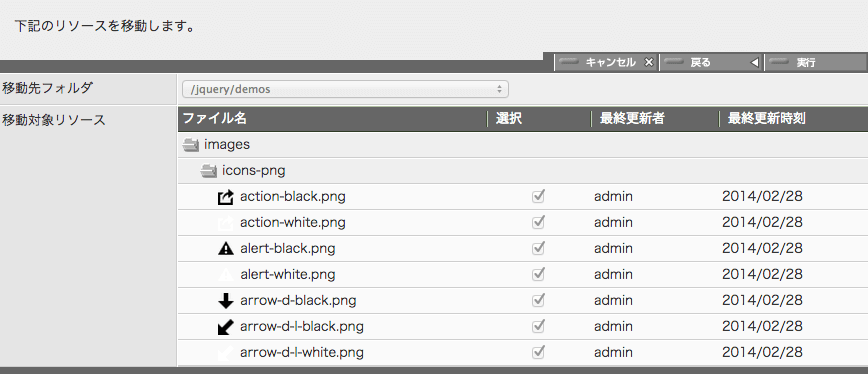868x375 pixels.
Task: Select the arrow-d-black.png file name
Action: click(298, 301)
